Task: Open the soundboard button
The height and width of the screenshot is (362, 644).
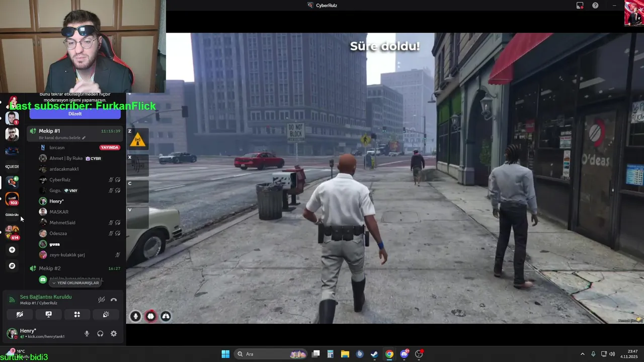Action: click(x=106, y=314)
